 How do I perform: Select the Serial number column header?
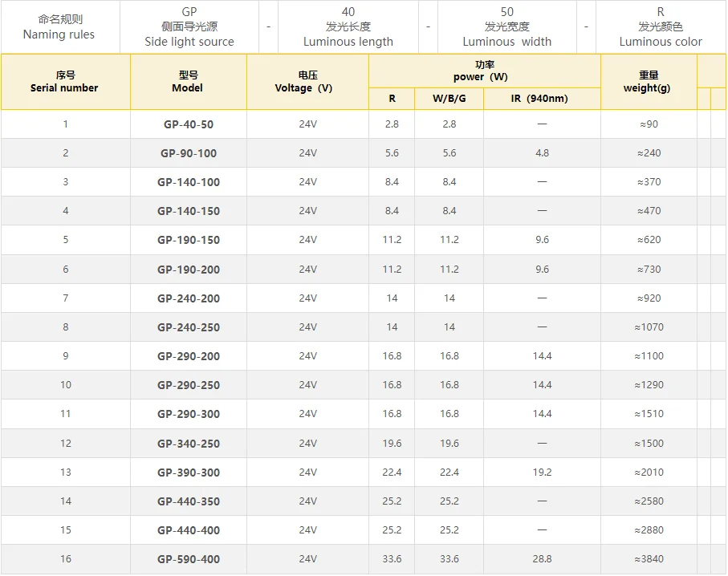click(x=66, y=82)
